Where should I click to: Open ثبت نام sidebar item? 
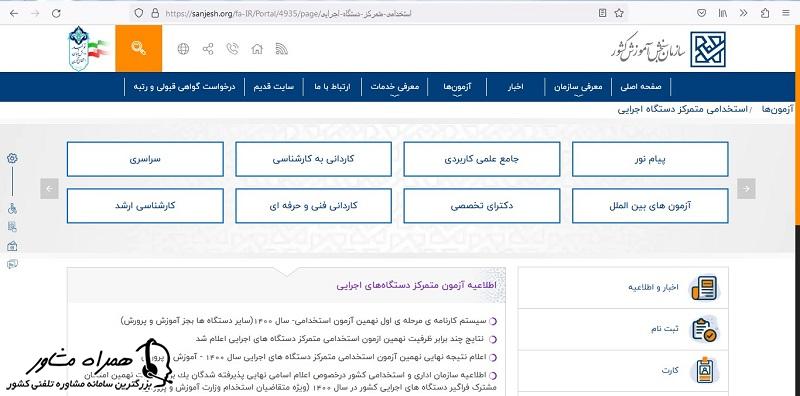point(623,329)
